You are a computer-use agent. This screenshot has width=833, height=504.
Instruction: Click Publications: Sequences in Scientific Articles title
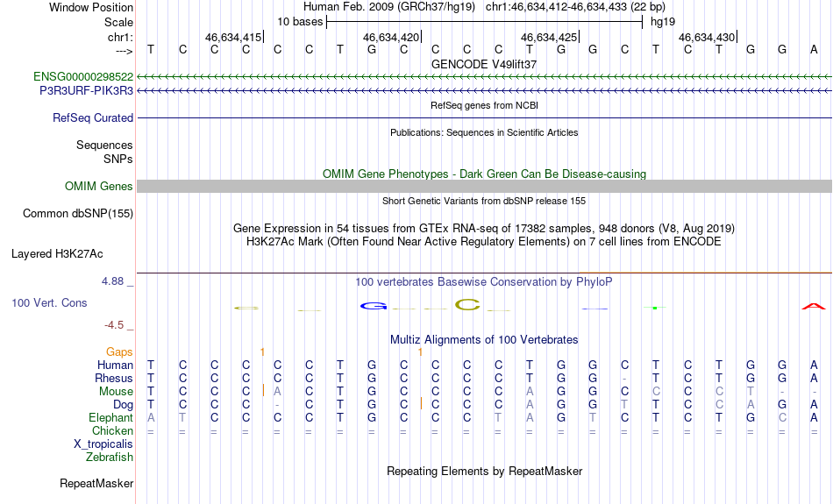click(484, 132)
